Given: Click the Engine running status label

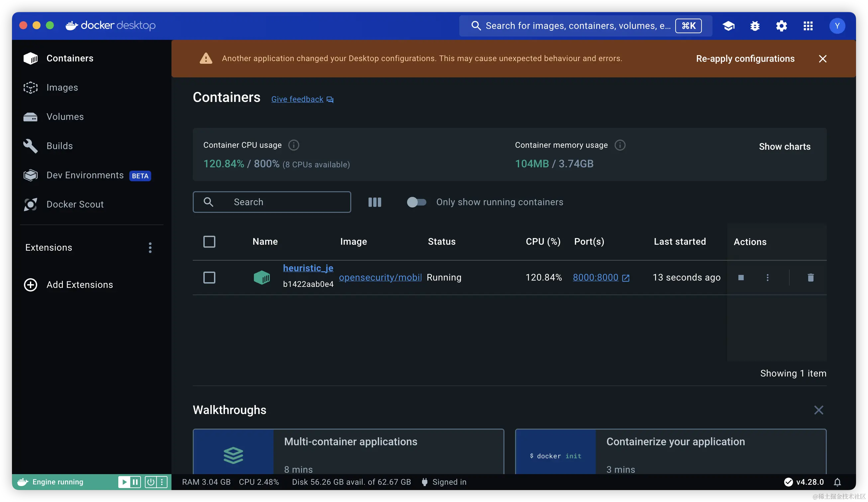Looking at the screenshot, I should [58, 482].
